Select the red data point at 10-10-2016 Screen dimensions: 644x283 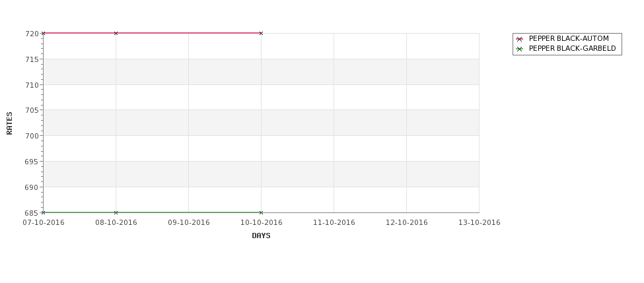(261, 33)
